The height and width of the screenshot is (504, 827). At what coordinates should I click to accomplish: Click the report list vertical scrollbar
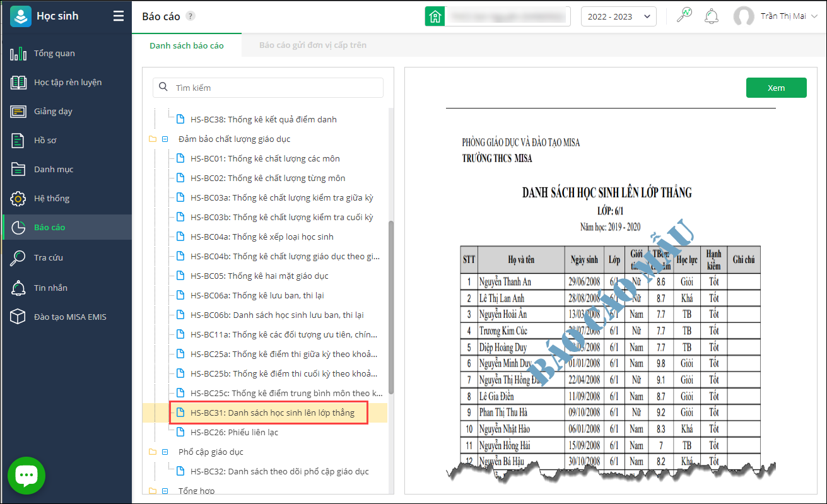pos(391,307)
